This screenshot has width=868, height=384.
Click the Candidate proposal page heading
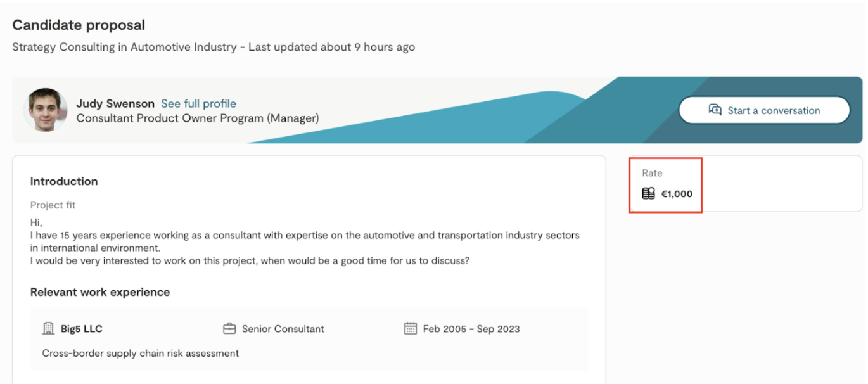pyautogui.click(x=79, y=25)
